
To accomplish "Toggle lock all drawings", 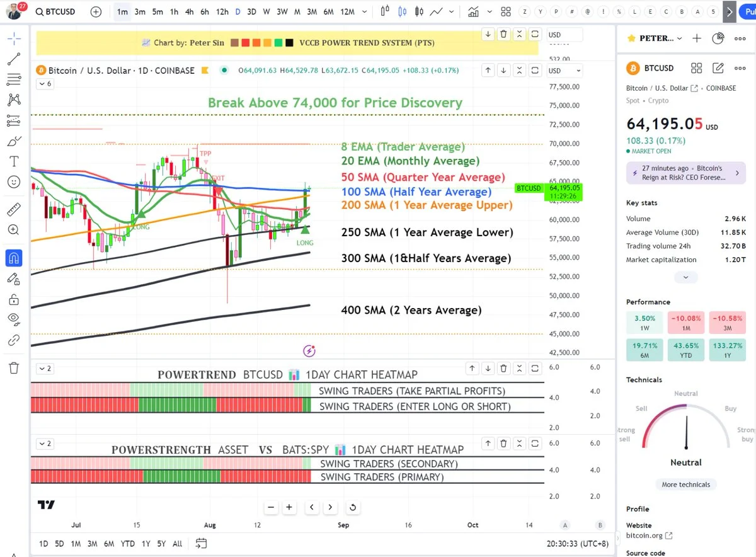I will (14, 299).
